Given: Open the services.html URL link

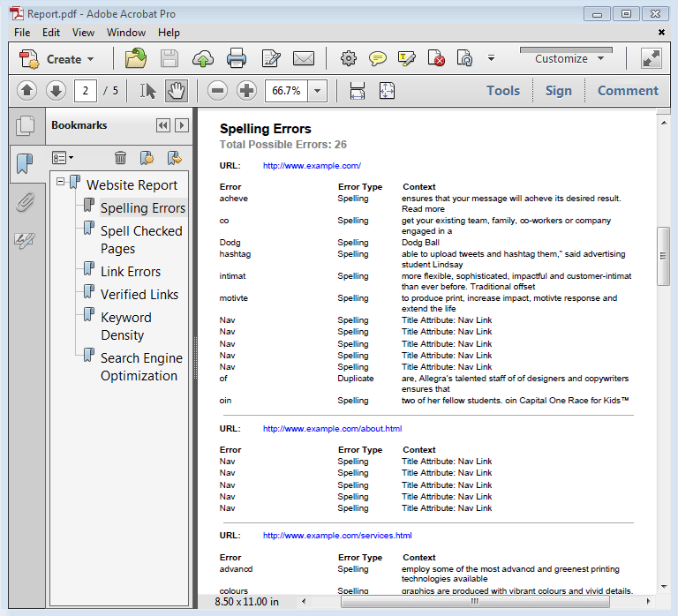Looking at the screenshot, I should (337, 535).
